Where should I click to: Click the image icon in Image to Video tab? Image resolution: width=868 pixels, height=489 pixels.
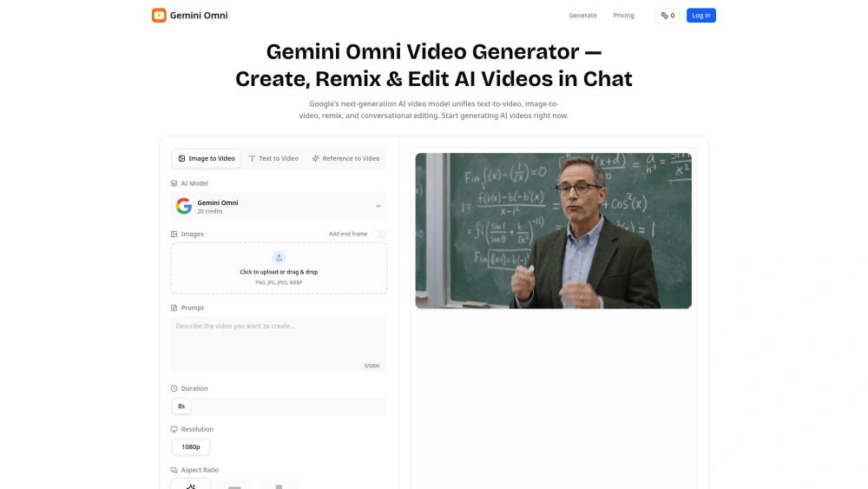click(181, 158)
